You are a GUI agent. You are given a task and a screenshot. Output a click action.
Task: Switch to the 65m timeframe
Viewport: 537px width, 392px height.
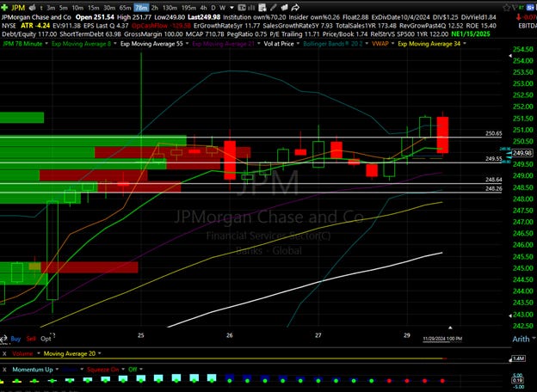click(125, 8)
